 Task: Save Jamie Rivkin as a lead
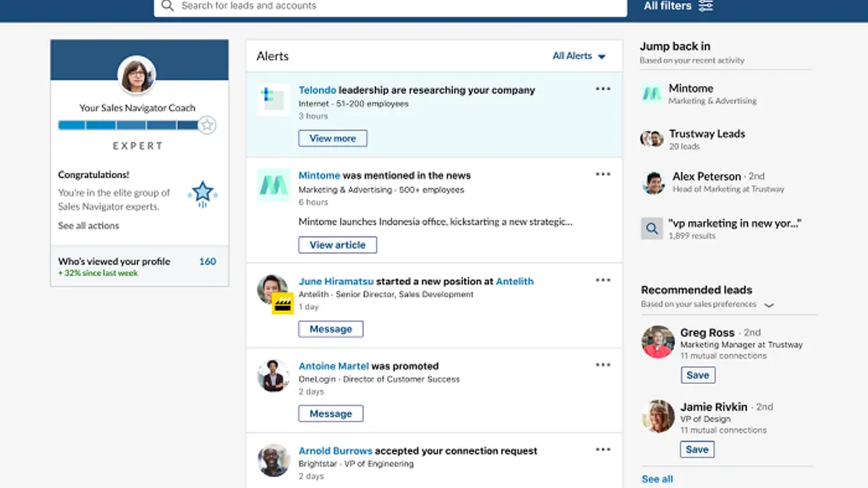point(697,450)
